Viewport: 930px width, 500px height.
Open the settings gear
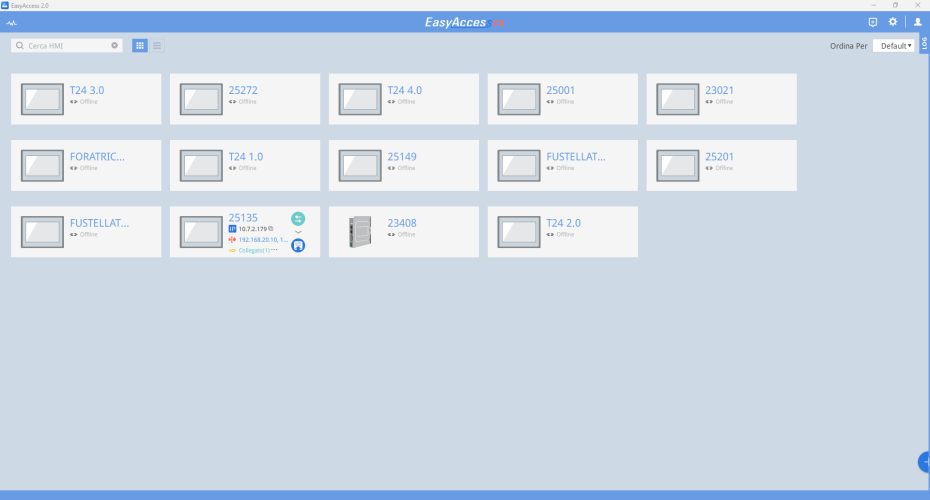tap(893, 22)
